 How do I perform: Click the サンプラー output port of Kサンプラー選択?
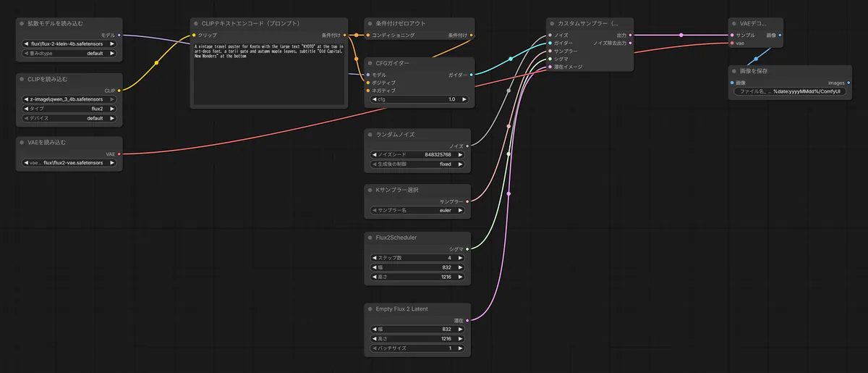point(468,201)
